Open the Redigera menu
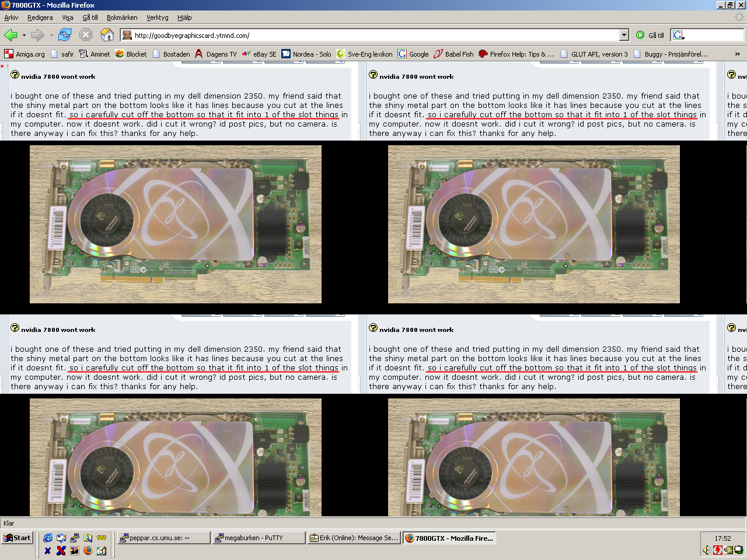The width and height of the screenshot is (747, 560). [40, 17]
